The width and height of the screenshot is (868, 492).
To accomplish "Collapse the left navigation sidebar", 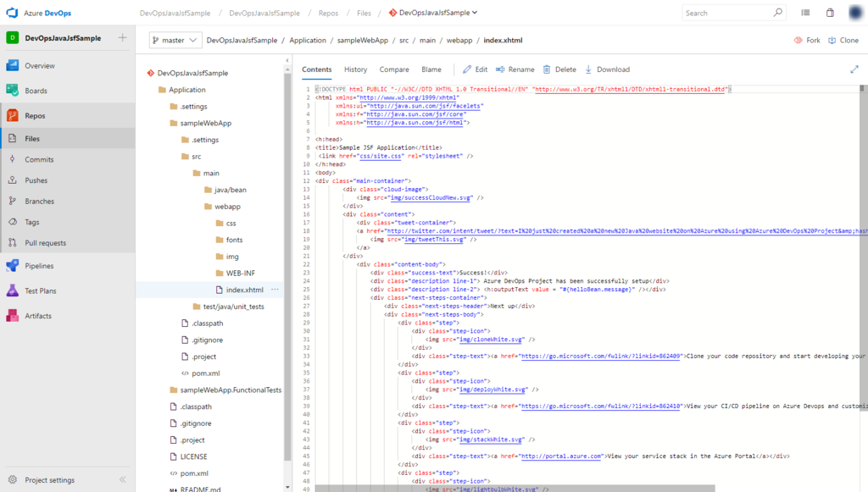I will [x=123, y=480].
